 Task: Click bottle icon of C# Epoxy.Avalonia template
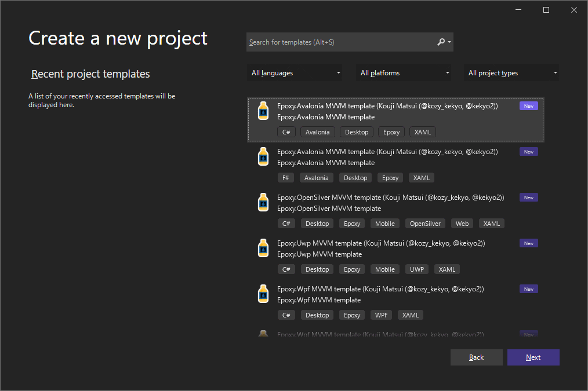click(x=263, y=111)
